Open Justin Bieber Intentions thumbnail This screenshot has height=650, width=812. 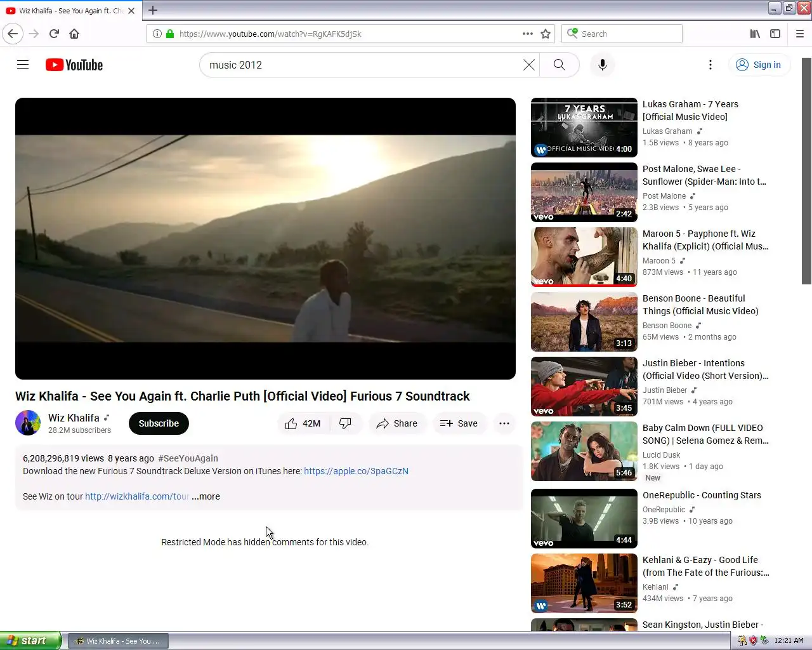click(584, 387)
